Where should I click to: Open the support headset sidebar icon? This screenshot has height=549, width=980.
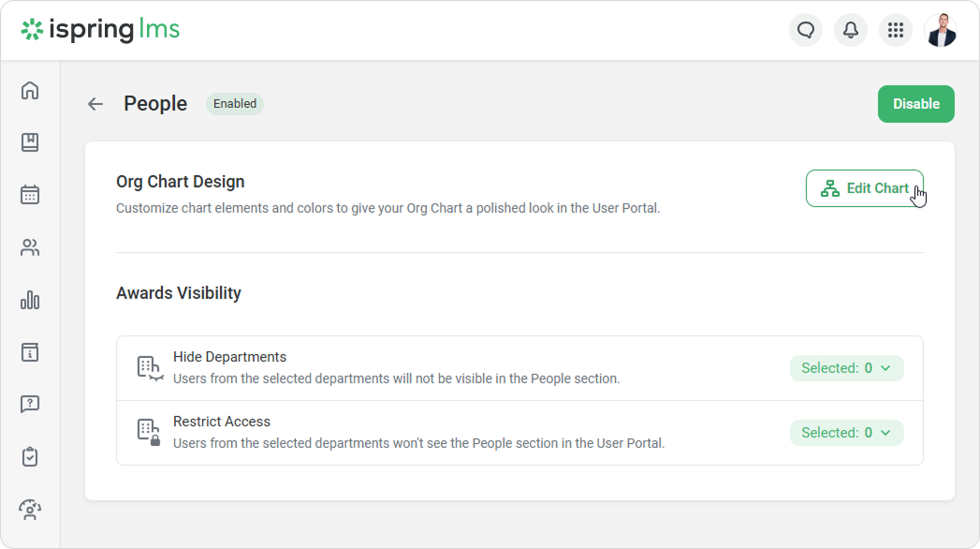pyautogui.click(x=30, y=510)
